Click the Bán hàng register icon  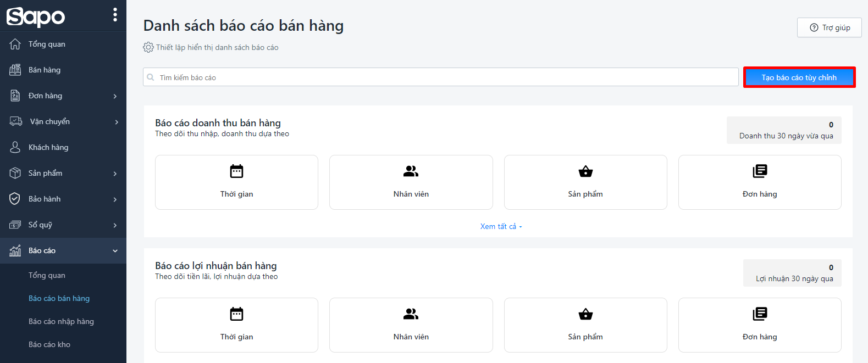point(15,70)
